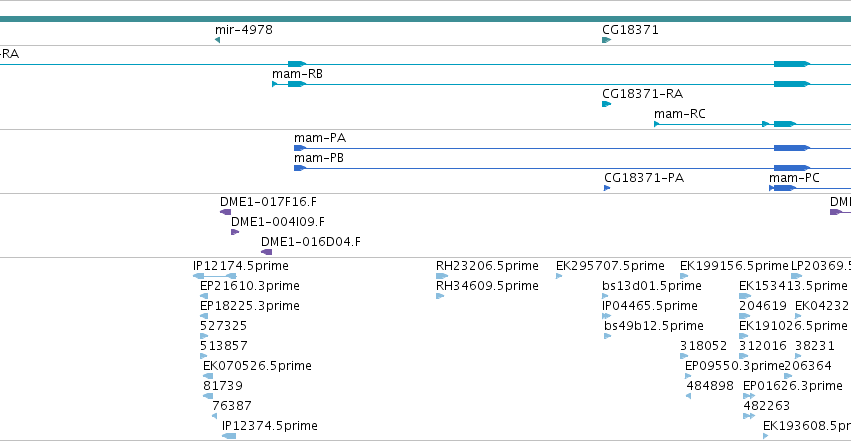Select the IP12174.5prime EST glyph
851x441 pixels.
coord(214,276)
